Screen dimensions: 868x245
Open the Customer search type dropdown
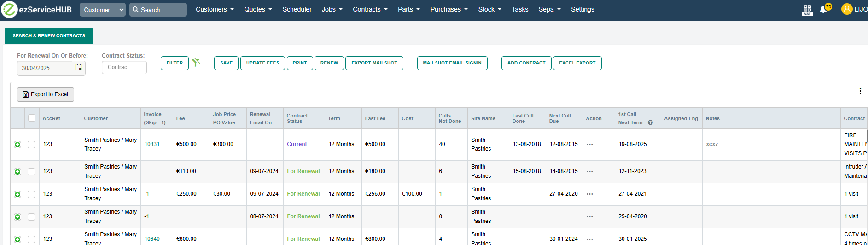click(103, 10)
